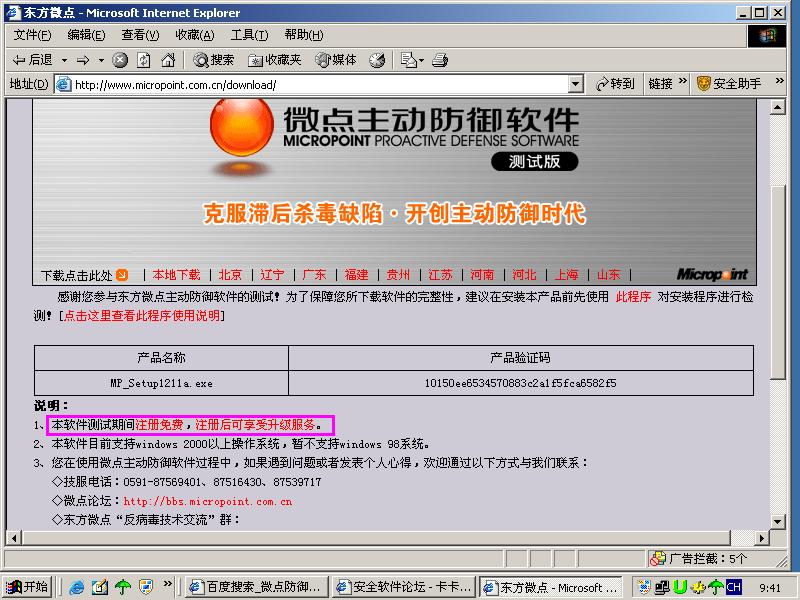Open the 文件(F) menu
This screenshot has height=600, width=800.
(32, 35)
